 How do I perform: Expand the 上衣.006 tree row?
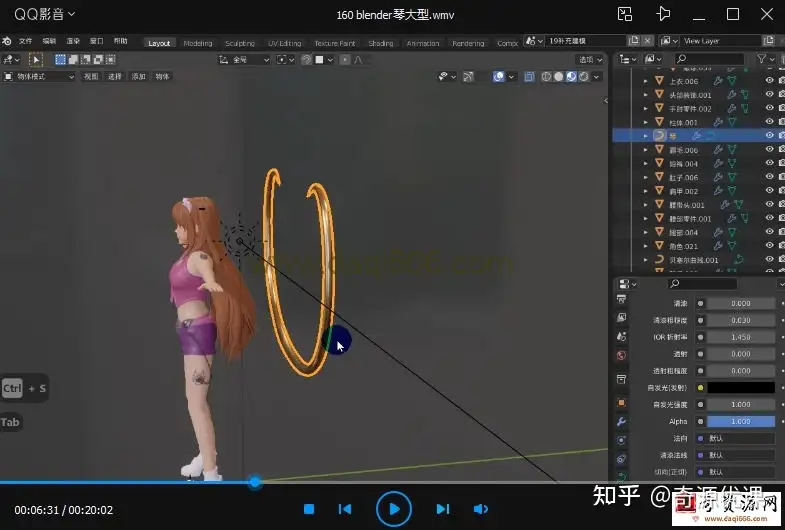[x=645, y=81]
